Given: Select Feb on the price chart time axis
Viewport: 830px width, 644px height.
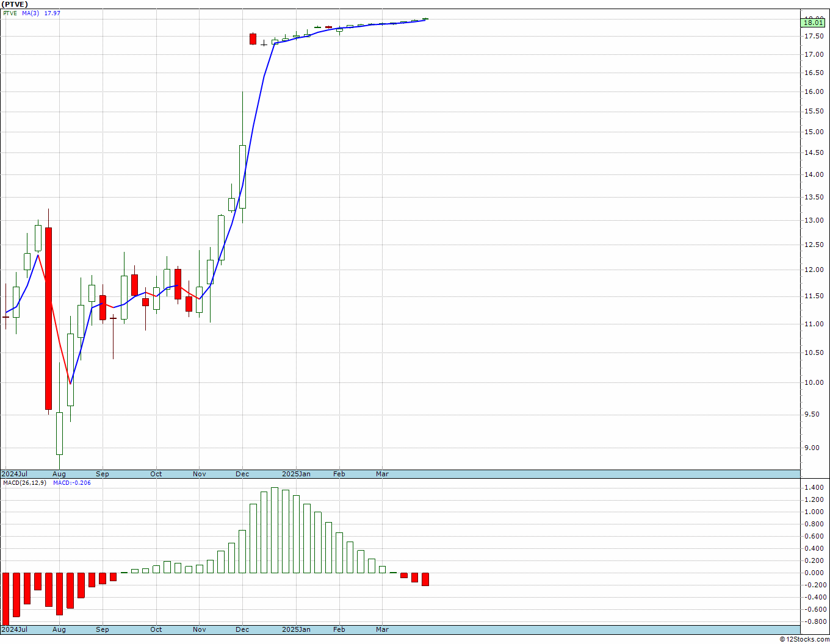Looking at the screenshot, I should (x=339, y=474).
